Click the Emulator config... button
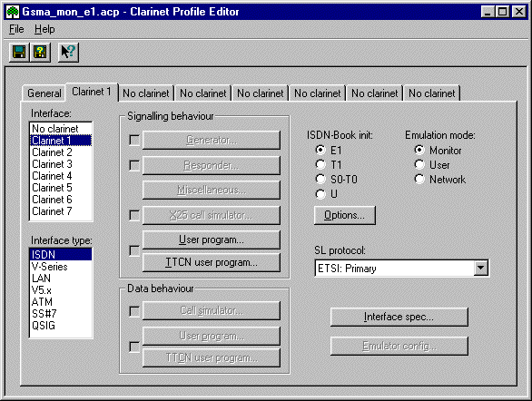 coord(399,346)
